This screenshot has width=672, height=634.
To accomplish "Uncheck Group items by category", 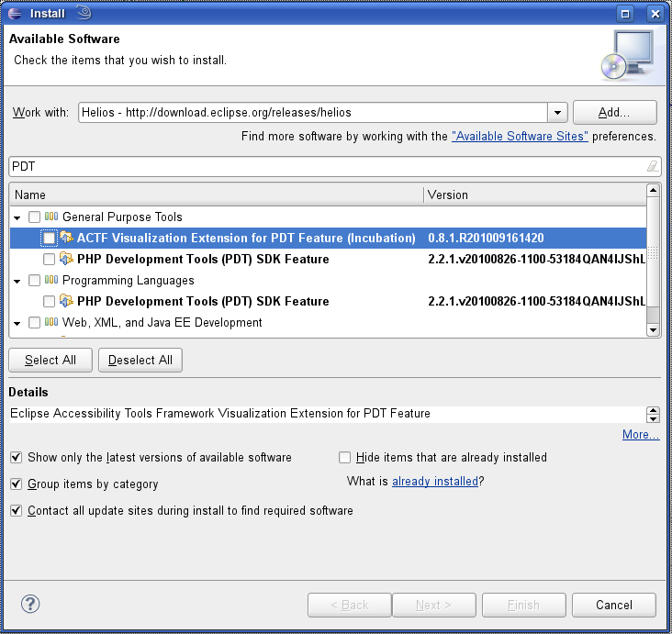I will tap(17, 484).
